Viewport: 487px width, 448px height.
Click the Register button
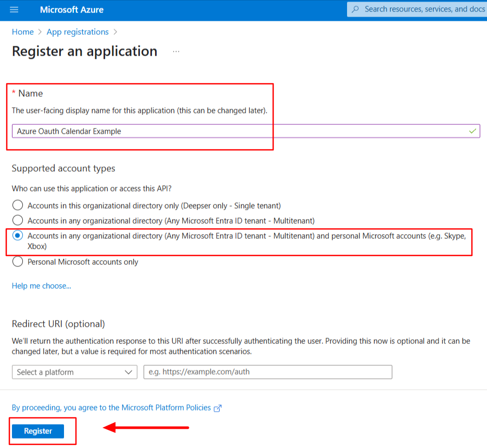[38, 431]
